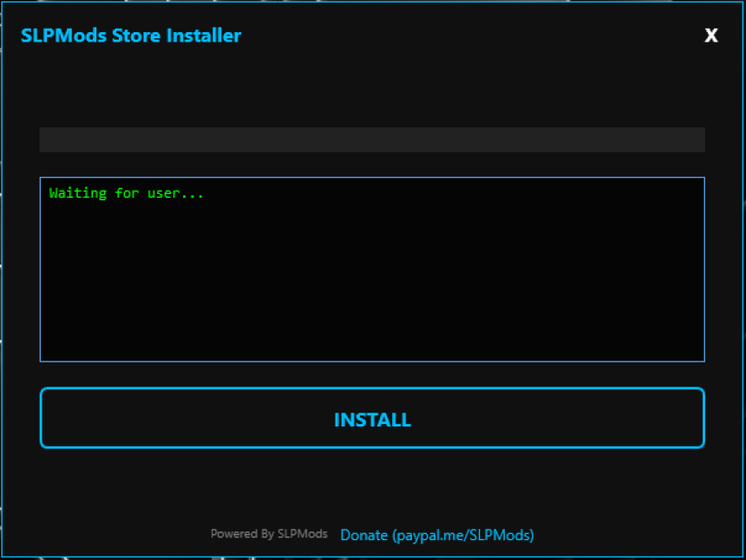The image size is (746, 560).
Task: Open the Donate (paypal.me/SLPMods) link
Action: 437,535
